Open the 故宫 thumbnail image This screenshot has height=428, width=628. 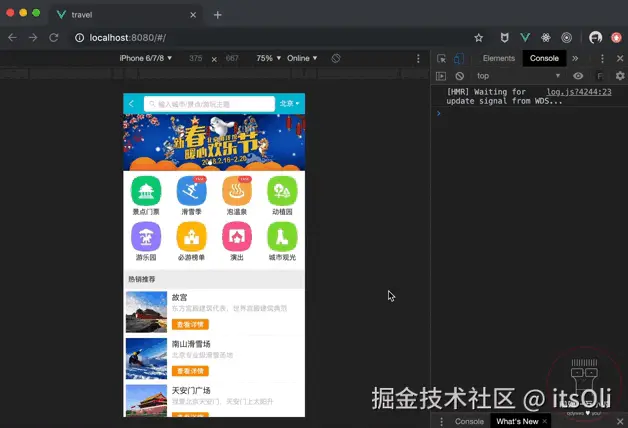click(x=146, y=312)
